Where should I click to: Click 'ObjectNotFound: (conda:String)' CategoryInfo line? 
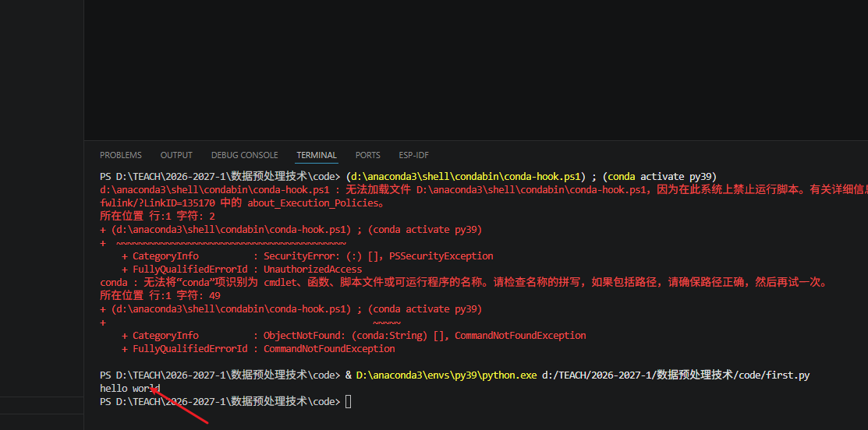click(x=354, y=336)
